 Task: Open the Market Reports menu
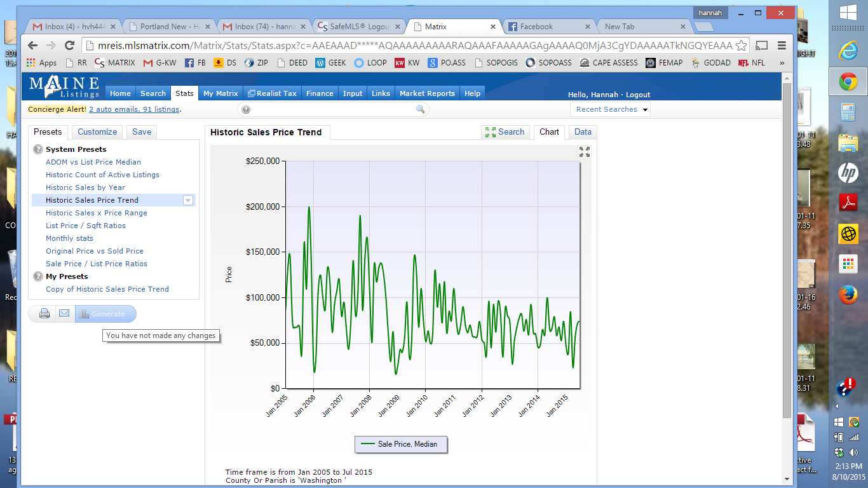pyautogui.click(x=427, y=93)
